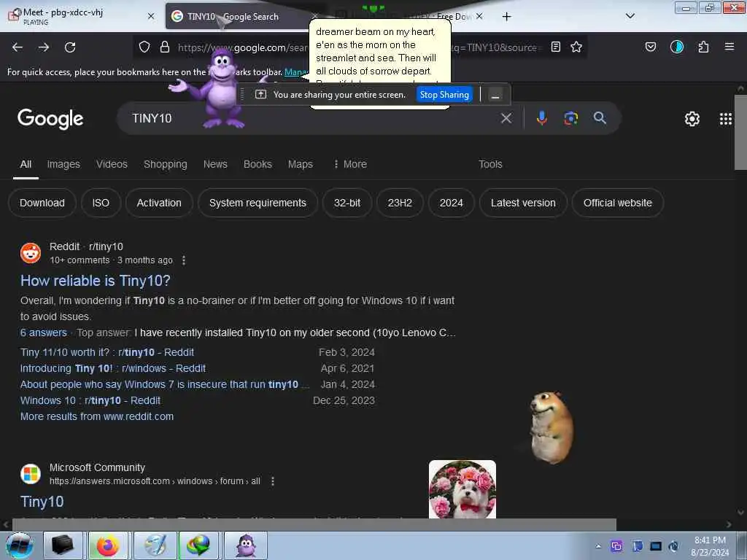
Task: Submit search with magnifier icon
Action: [x=600, y=117]
